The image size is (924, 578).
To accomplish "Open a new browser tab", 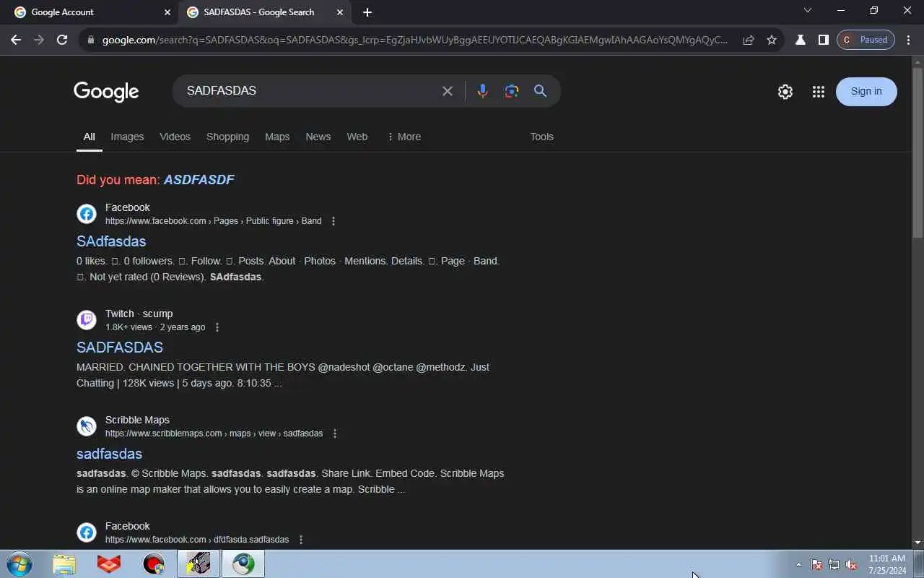I will click(367, 12).
